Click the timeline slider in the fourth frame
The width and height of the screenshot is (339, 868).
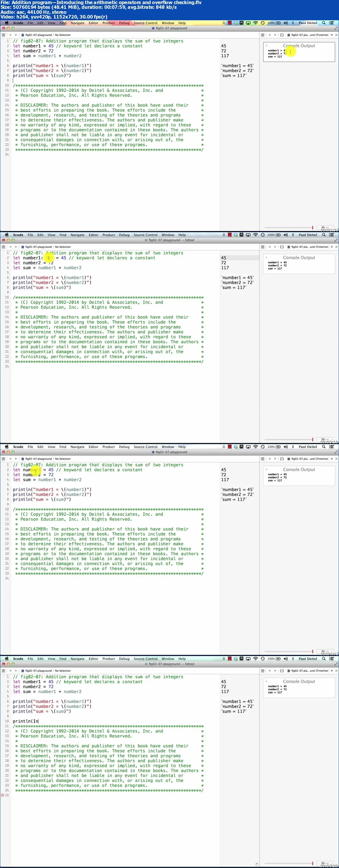[288, 863]
